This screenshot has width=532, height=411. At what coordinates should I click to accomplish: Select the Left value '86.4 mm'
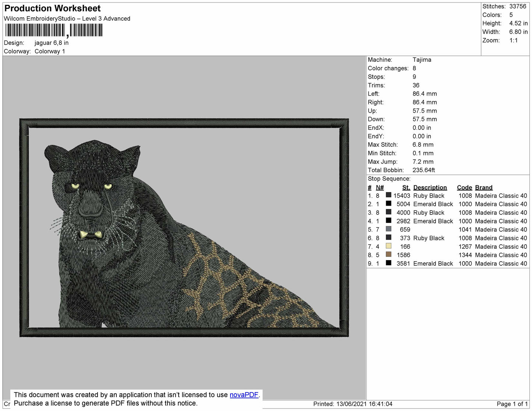(x=425, y=93)
